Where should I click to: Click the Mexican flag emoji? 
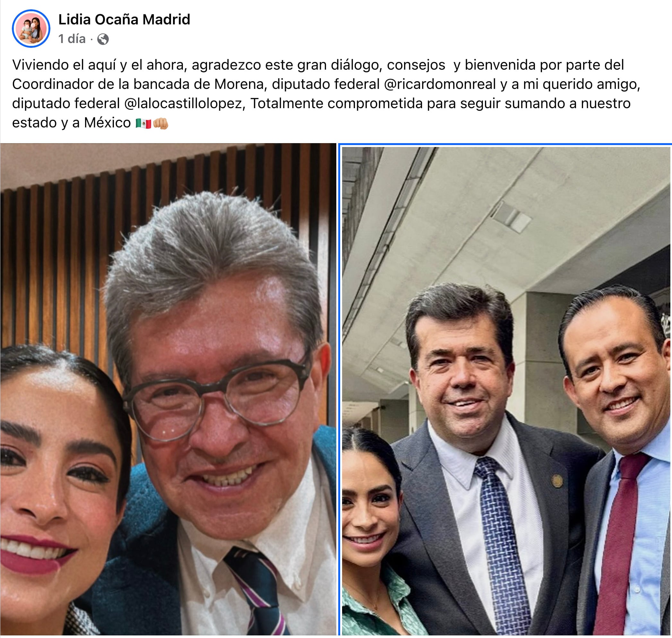(x=143, y=123)
